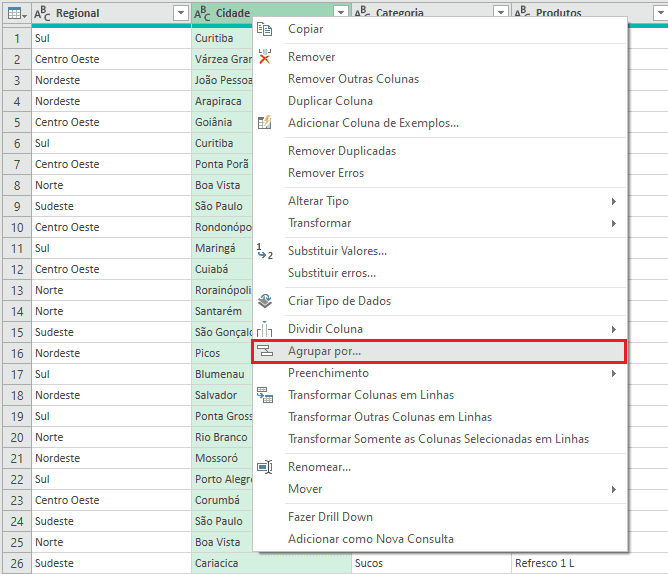Expand the Preenchimento submenu arrow
Viewport: 668px width, 574px height.
pos(614,373)
